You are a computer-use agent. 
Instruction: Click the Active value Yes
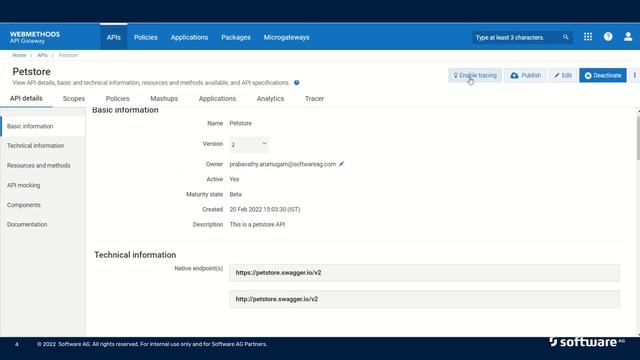point(234,179)
